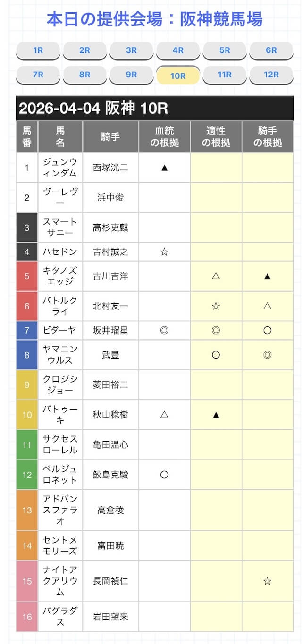Viewport: 302px width, 644px height.
Task: Click the double circle in ビダーヤ bloodline column
Action: (x=164, y=331)
